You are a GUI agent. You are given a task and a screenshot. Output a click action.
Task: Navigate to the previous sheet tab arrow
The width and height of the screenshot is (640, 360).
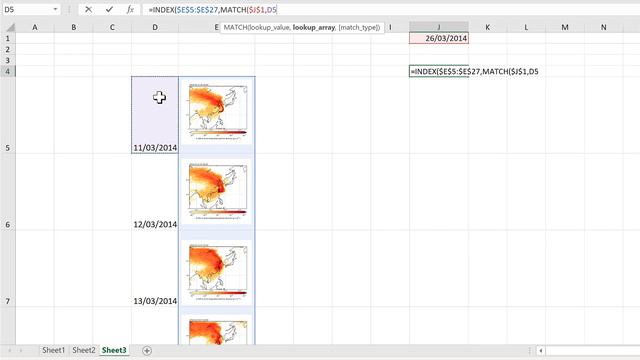(x=9, y=350)
